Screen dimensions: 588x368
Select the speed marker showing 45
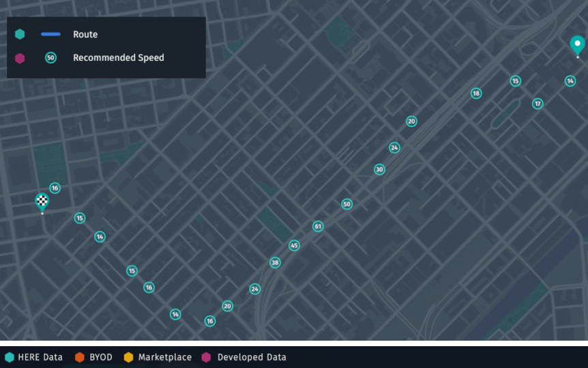point(295,246)
